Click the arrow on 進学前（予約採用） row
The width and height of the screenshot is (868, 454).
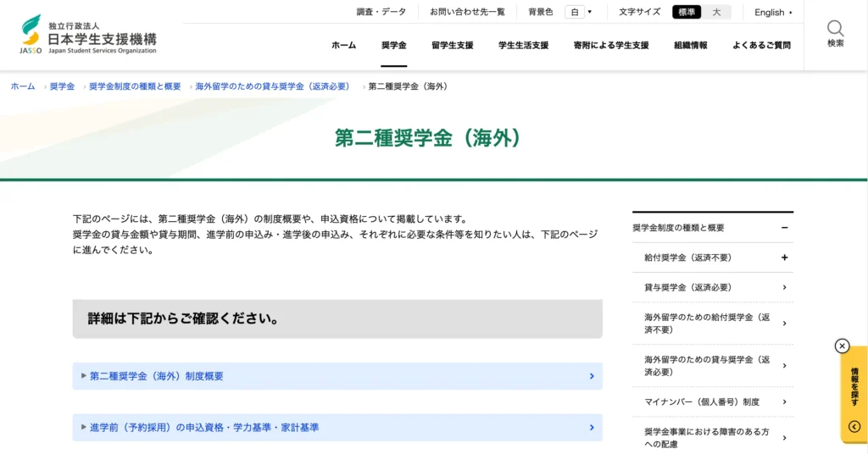(x=592, y=428)
